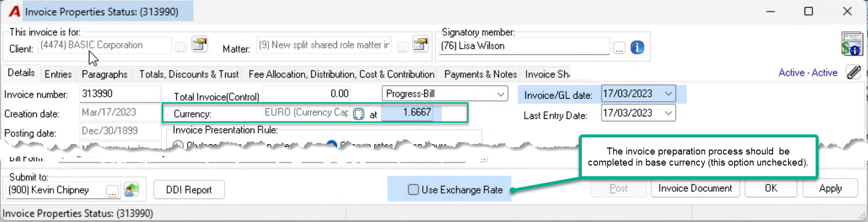The height and width of the screenshot is (222, 868).
Task: Open the Invoice/GL date dropdown
Action: pyautogui.click(x=668, y=94)
